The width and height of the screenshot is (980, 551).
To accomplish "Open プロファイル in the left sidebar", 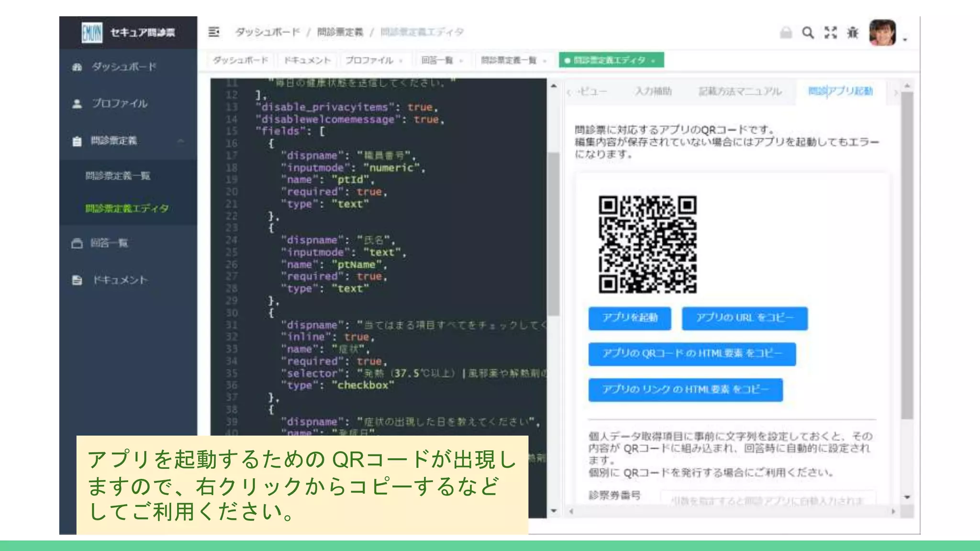I will point(128,103).
